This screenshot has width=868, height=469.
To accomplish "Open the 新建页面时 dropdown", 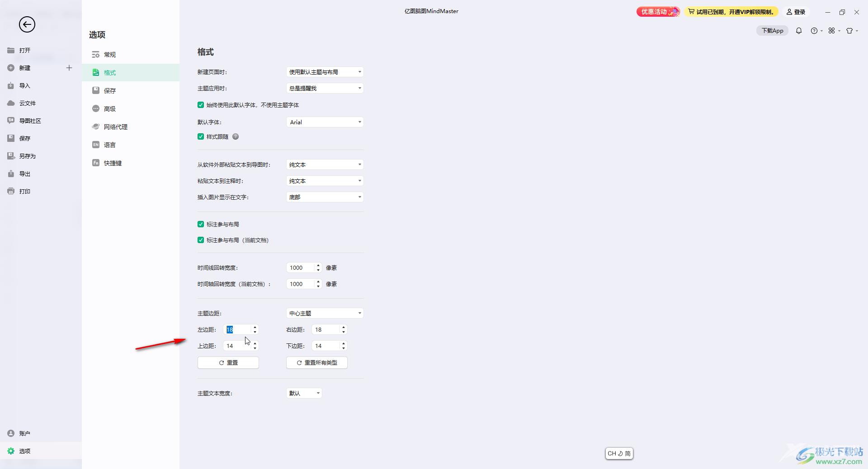I will click(x=325, y=72).
